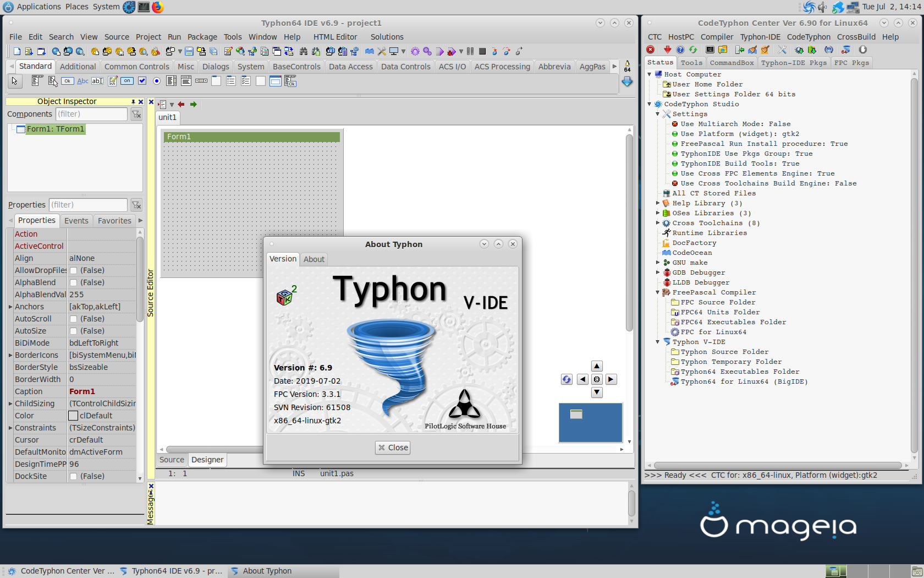Collapse the Typhon V-IDE tree node
The image size is (924, 578).
coord(658,342)
